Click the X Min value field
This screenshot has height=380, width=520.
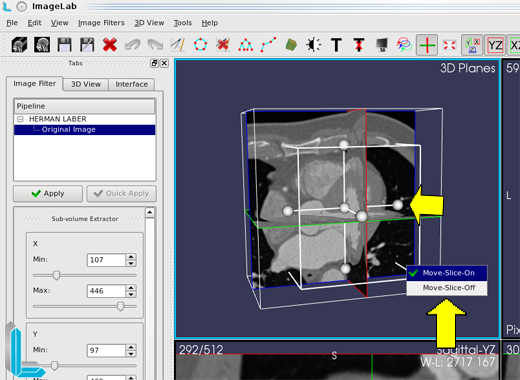click(x=106, y=260)
